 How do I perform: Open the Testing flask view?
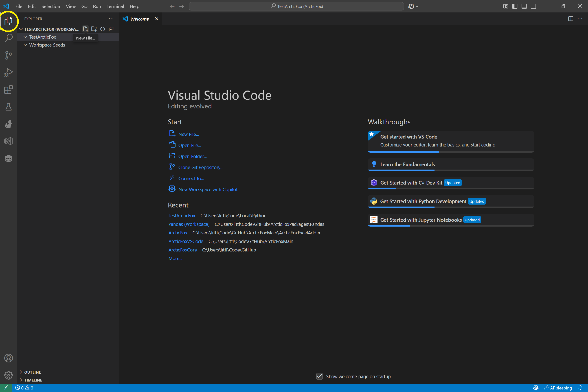click(8, 107)
